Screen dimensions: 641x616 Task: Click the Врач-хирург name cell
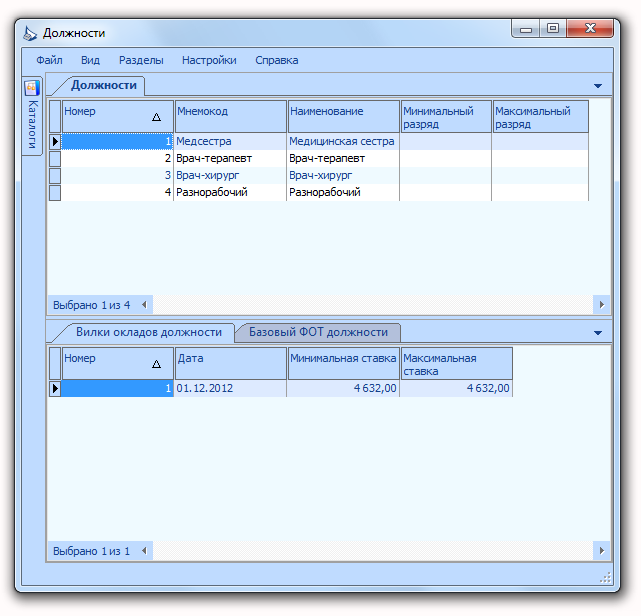pos(343,175)
